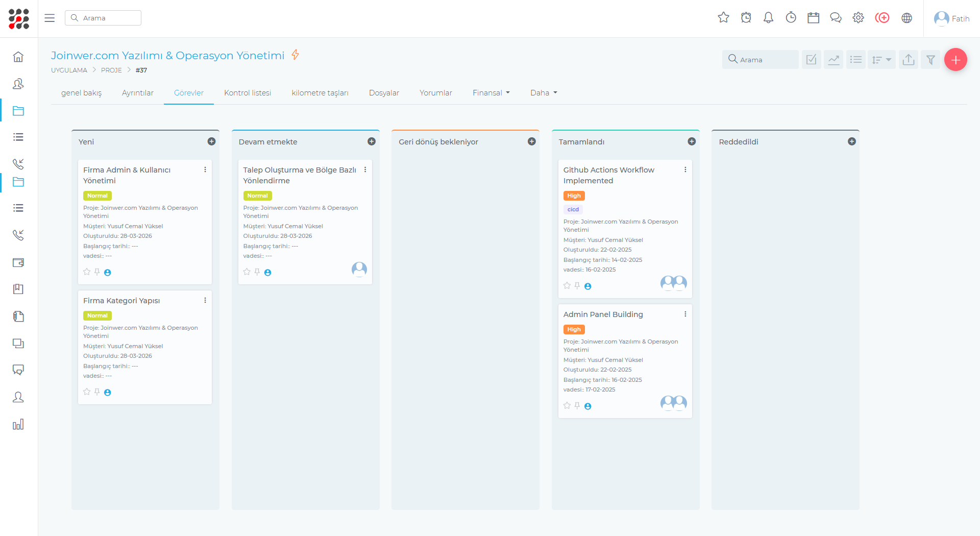The width and height of the screenshot is (980, 536).
Task: Open menu for Talep Oluşturma card
Action: (x=365, y=169)
